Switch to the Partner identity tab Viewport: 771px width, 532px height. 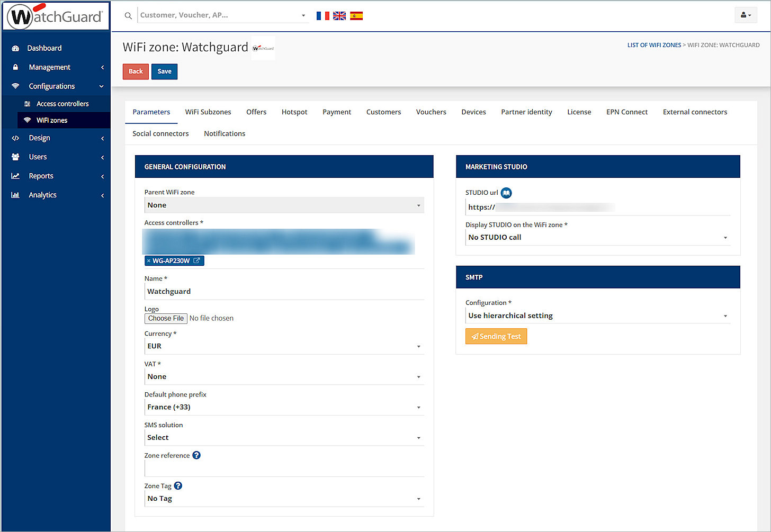tap(527, 112)
